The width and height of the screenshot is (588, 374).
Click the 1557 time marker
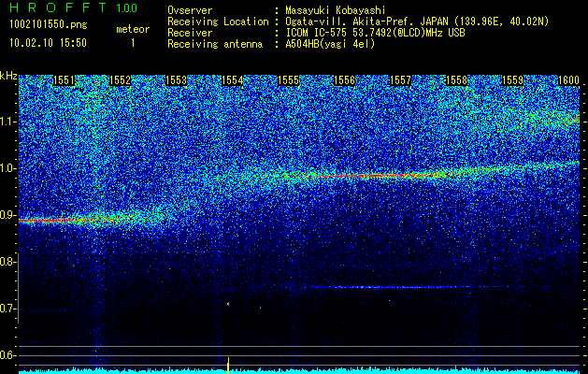pyautogui.click(x=400, y=80)
